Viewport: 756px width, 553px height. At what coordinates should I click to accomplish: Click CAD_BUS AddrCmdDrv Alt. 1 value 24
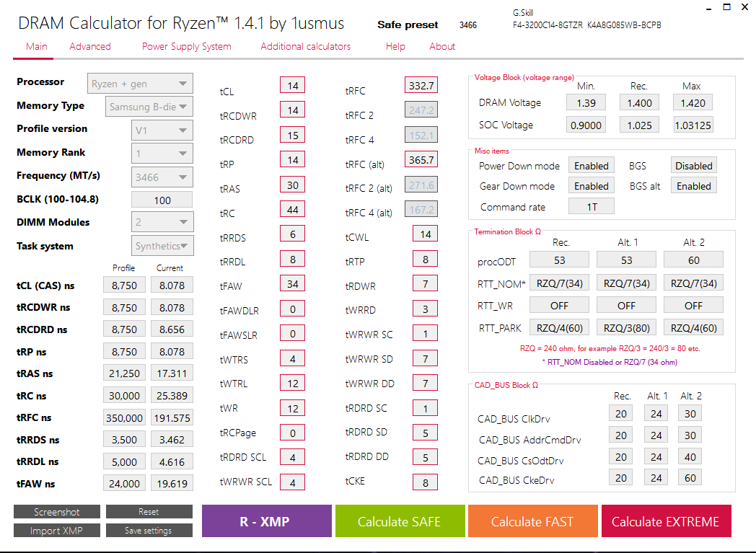656,435
